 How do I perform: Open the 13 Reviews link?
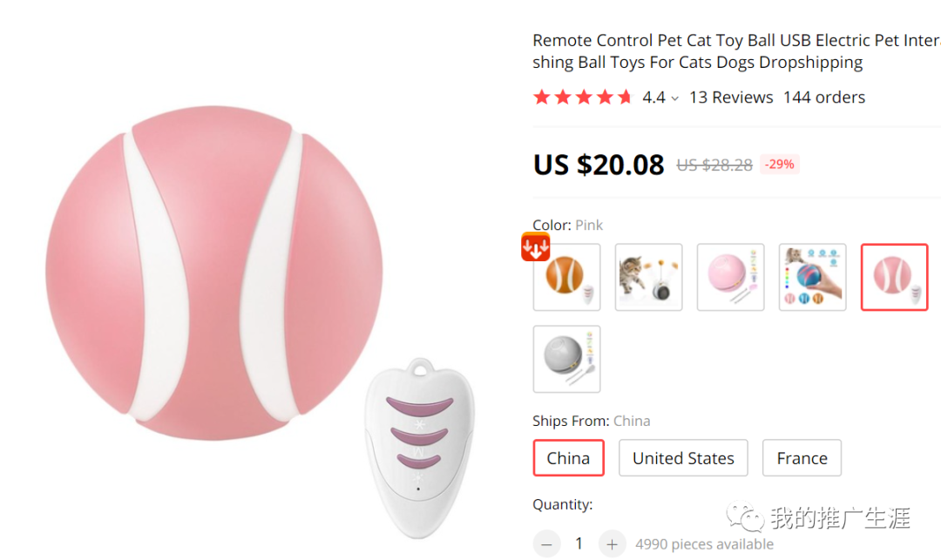[x=731, y=98]
